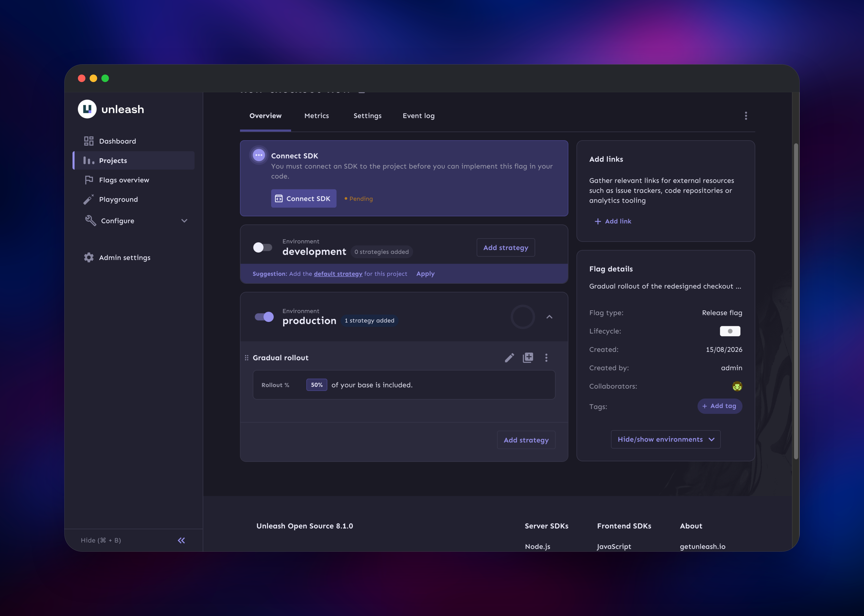Apply the suggested default strategy
Image resolution: width=864 pixels, height=616 pixels.
coord(425,274)
